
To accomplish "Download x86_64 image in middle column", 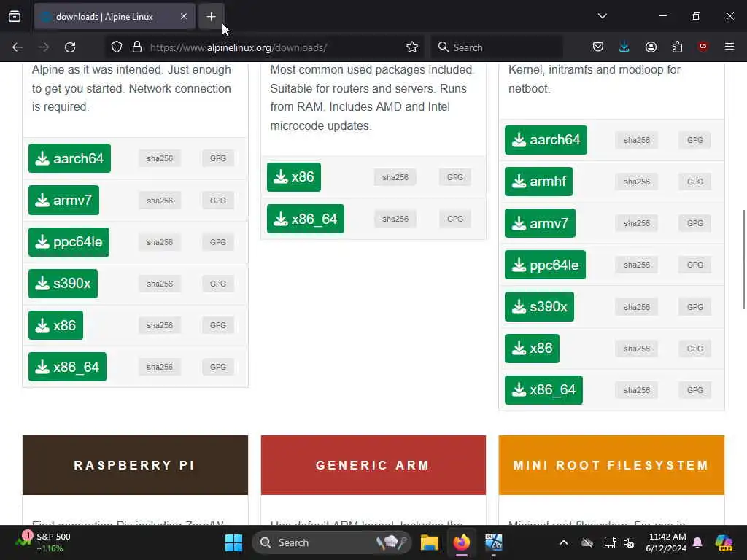I will tap(306, 219).
